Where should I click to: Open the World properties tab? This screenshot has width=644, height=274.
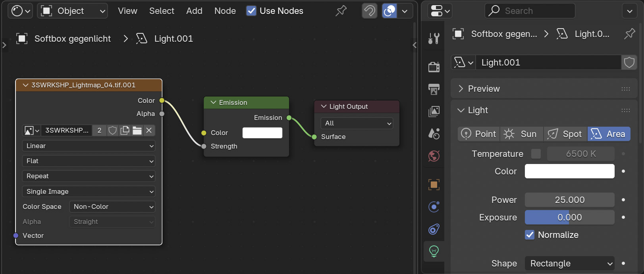[434, 156]
